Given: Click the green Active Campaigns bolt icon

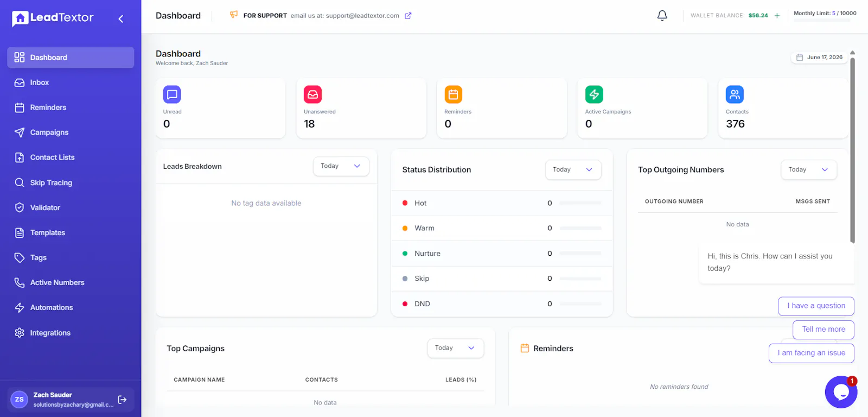Looking at the screenshot, I should (x=594, y=94).
